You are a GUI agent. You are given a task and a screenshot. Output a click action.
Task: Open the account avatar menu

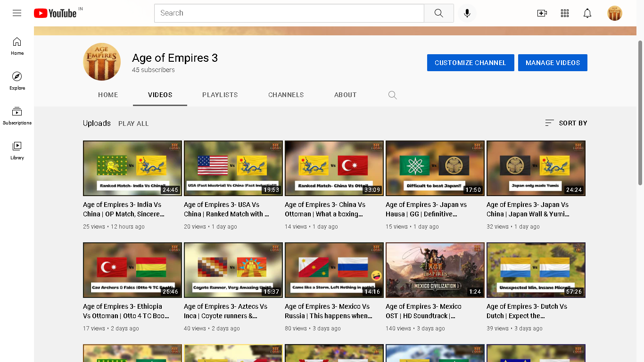tap(615, 13)
